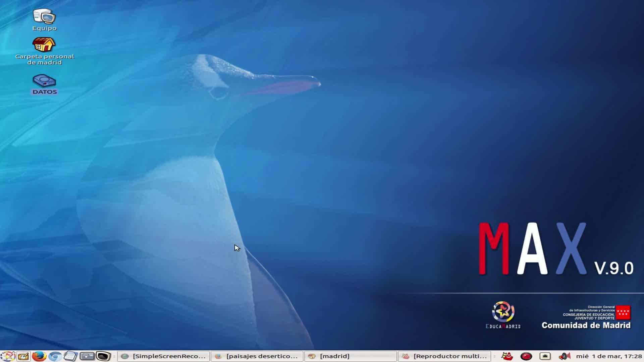Launch Firefox from the panel
Image resolution: width=644 pixels, height=362 pixels.
[39, 356]
